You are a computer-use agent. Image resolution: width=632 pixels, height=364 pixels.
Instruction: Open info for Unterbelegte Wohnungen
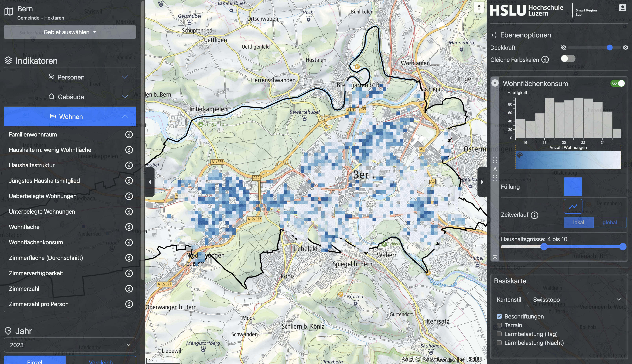coord(129,211)
